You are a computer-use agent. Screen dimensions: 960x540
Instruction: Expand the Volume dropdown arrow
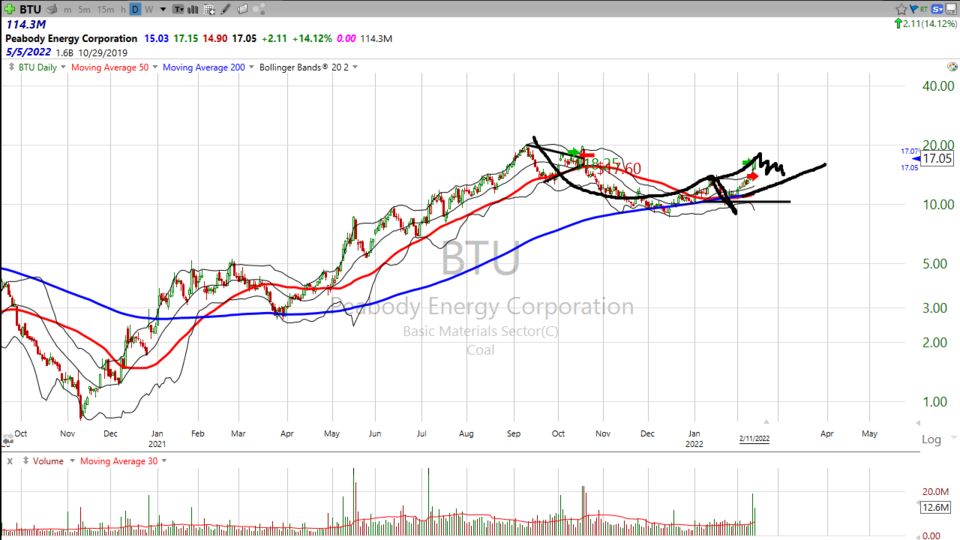72,461
